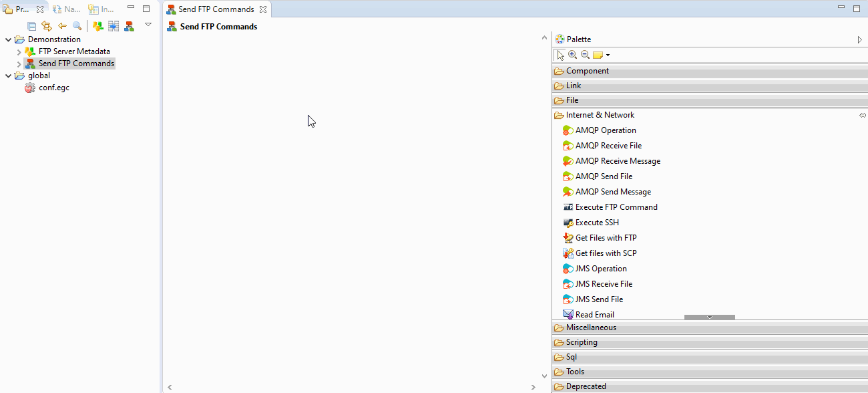This screenshot has height=393, width=868.
Task: Activate the Zoom In palette tool
Action: coord(574,54)
